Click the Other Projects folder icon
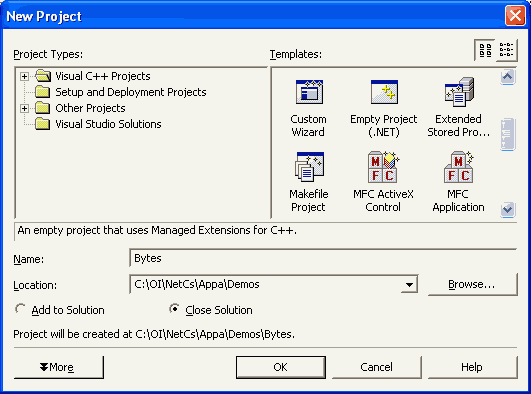Screen dimensions: 531x394 [43, 108]
